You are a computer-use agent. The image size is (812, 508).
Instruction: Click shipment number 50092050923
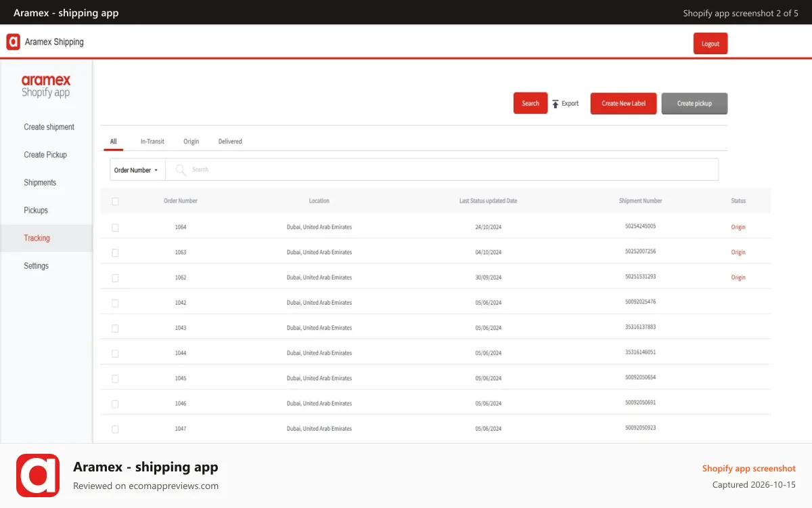click(641, 427)
